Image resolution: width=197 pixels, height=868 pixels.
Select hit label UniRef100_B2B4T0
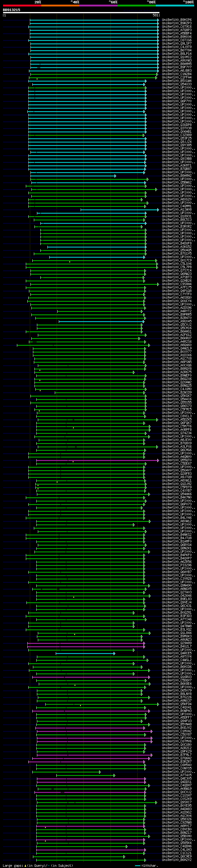coord(176,318)
